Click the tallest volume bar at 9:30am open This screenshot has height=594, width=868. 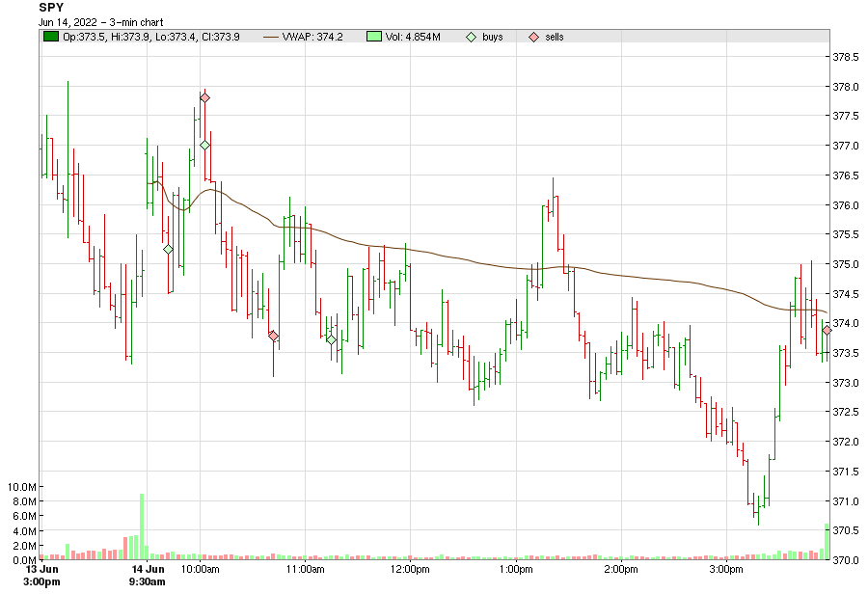[142, 526]
